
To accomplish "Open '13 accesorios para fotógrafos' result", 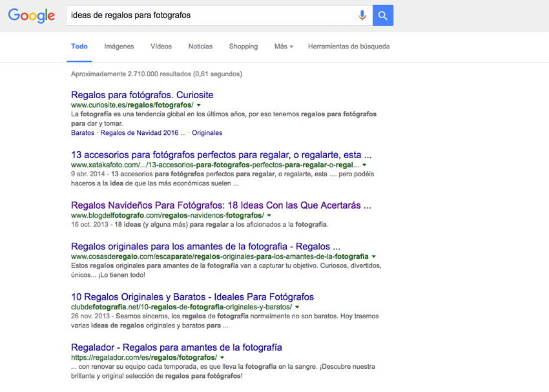I will [222, 155].
